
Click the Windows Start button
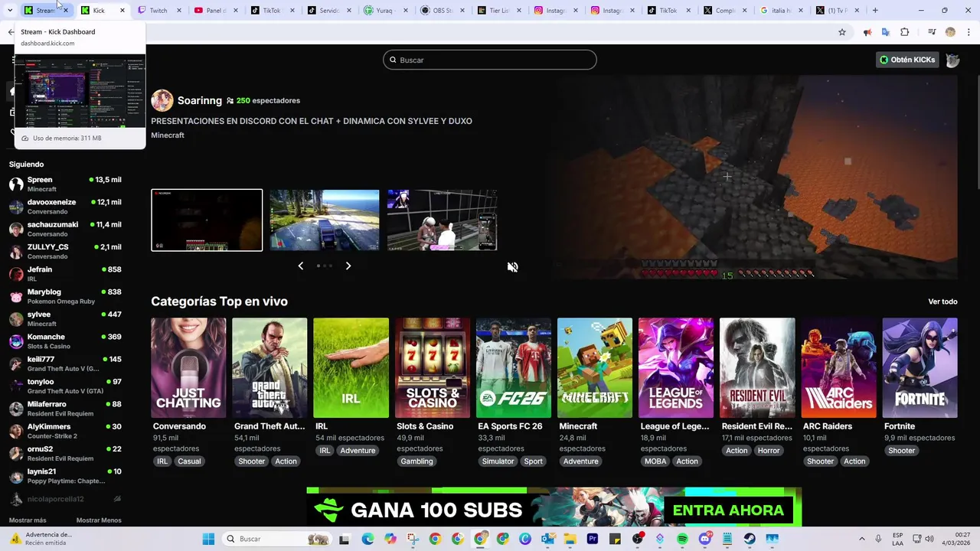pos(208,539)
